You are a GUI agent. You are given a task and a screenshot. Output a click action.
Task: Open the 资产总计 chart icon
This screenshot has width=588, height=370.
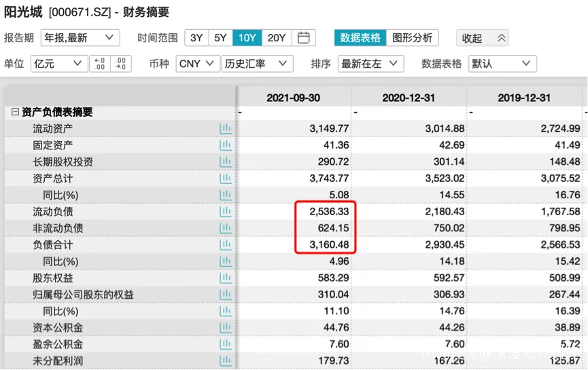click(x=225, y=179)
